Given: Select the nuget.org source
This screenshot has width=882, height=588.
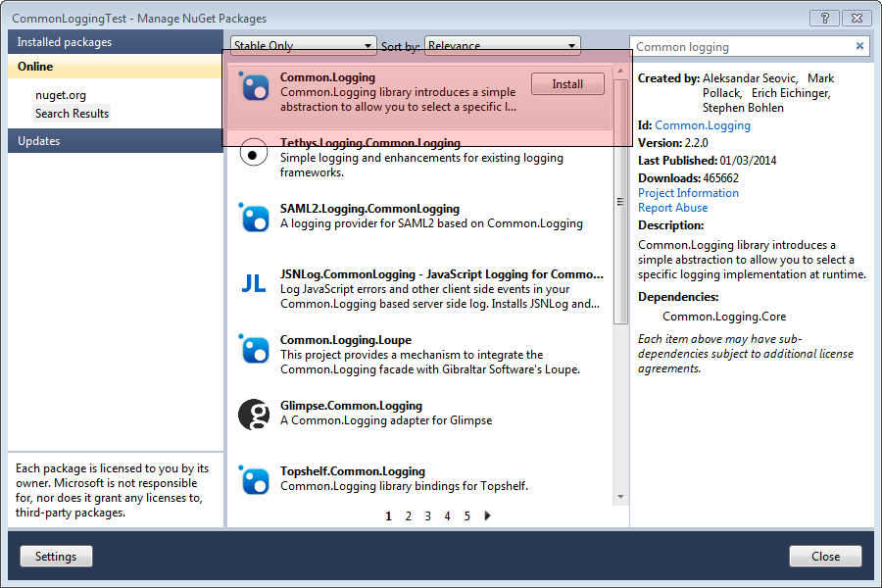Looking at the screenshot, I should (x=61, y=95).
